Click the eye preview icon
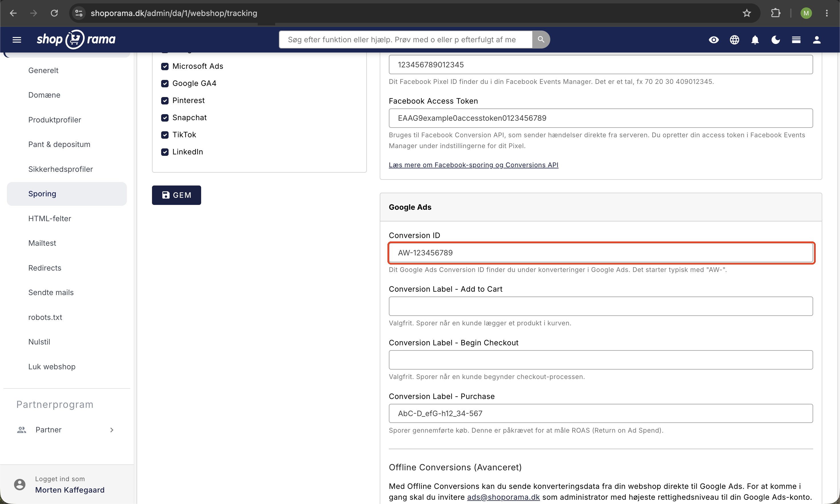840x504 pixels. click(713, 40)
